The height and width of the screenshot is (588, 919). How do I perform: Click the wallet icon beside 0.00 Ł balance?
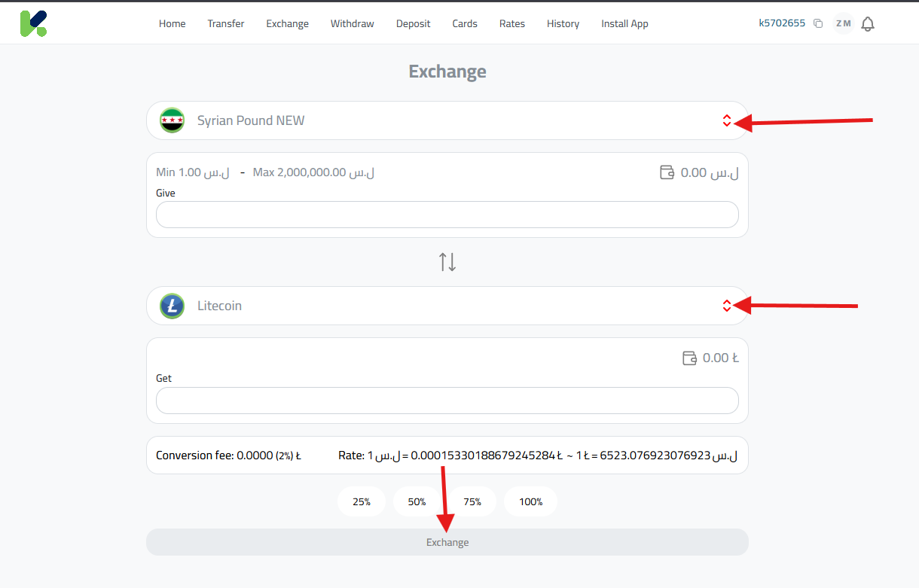click(690, 358)
